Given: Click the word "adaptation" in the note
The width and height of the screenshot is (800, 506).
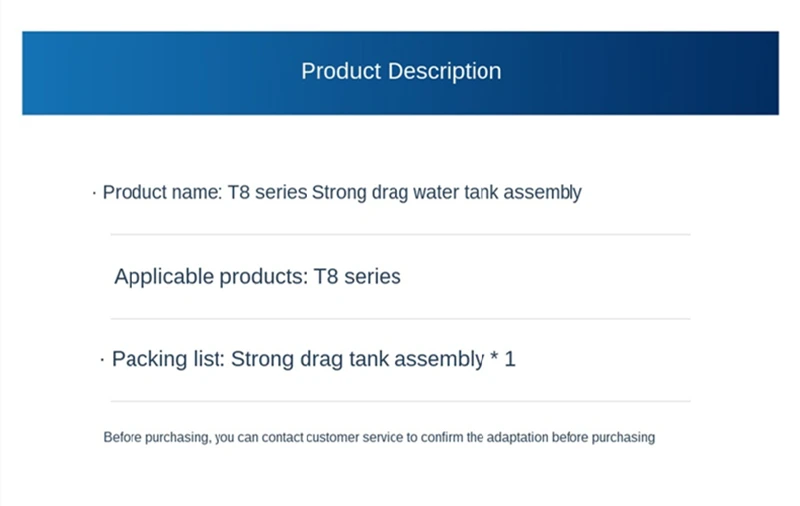Looking at the screenshot, I should pyautogui.click(x=517, y=438).
